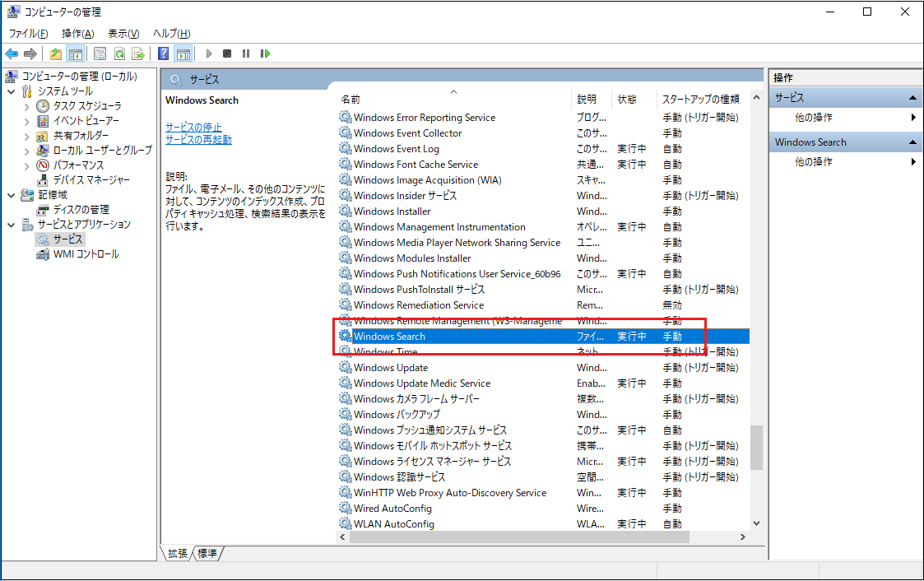Click the scroll down arrow of services list
Viewport: 924px width, 581px height.
[757, 523]
